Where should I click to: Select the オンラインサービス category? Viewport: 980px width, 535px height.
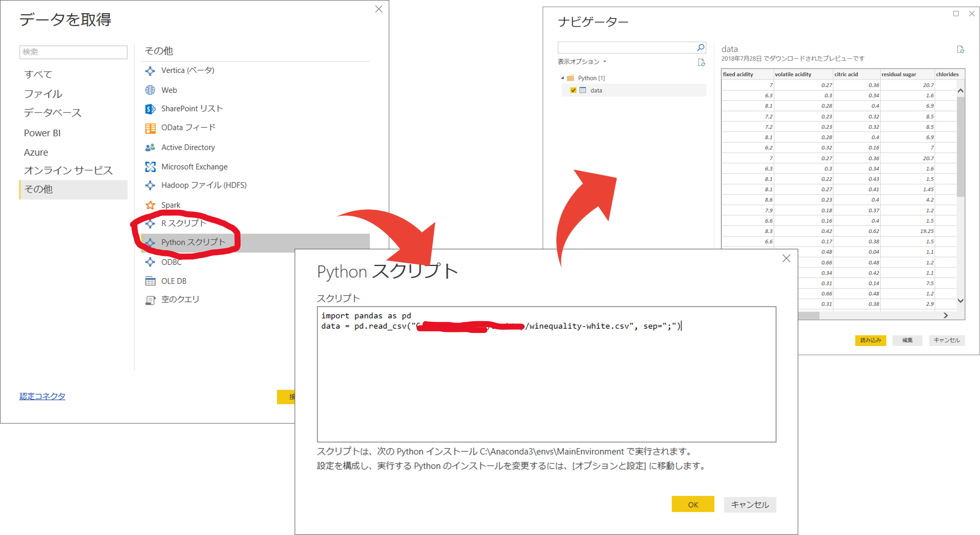click(x=69, y=170)
